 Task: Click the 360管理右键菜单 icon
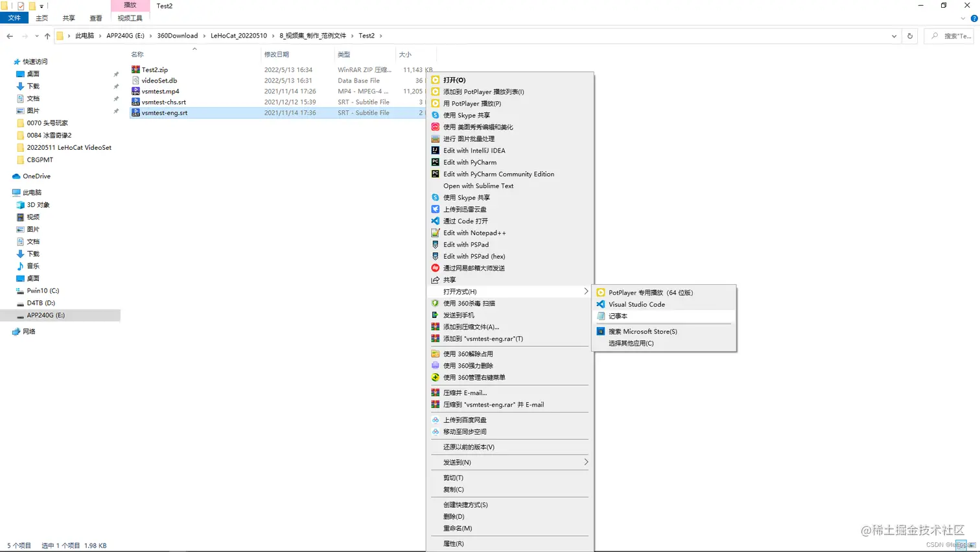[x=436, y=377]
